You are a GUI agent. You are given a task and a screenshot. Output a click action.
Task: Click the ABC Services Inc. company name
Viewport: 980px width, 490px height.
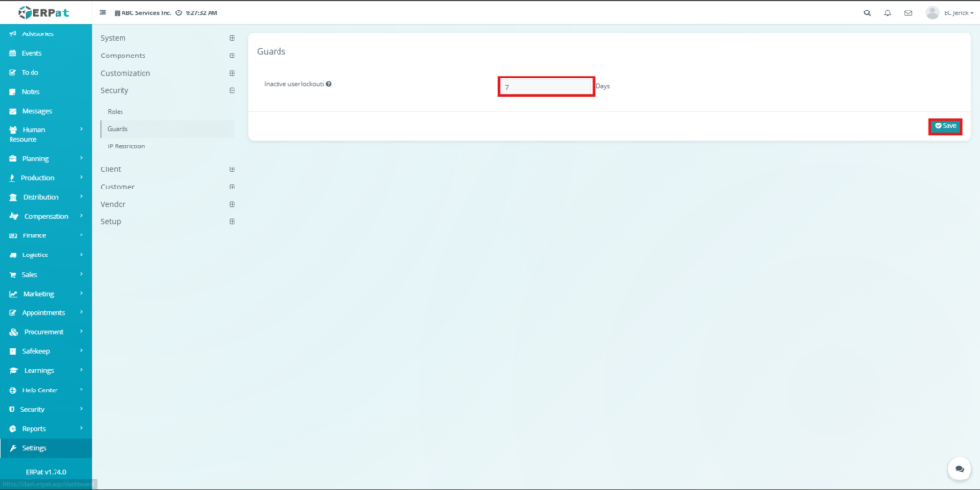pos(146,13)
